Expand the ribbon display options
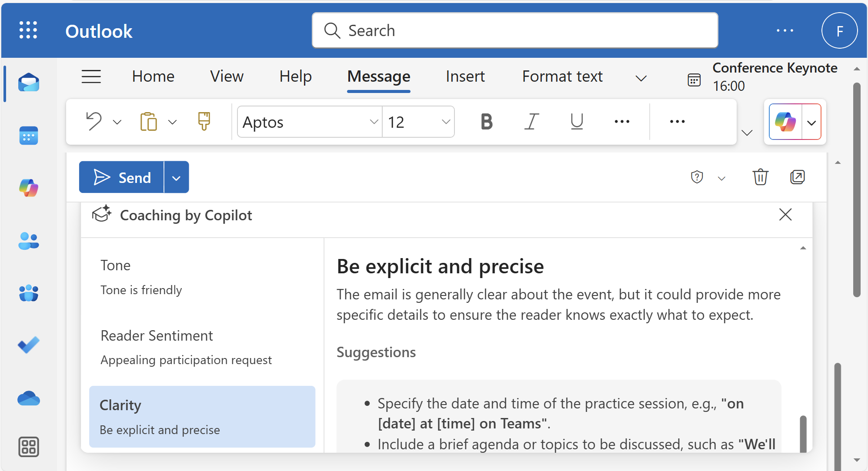The image size is (868, 471). click(x=747, y=133)
